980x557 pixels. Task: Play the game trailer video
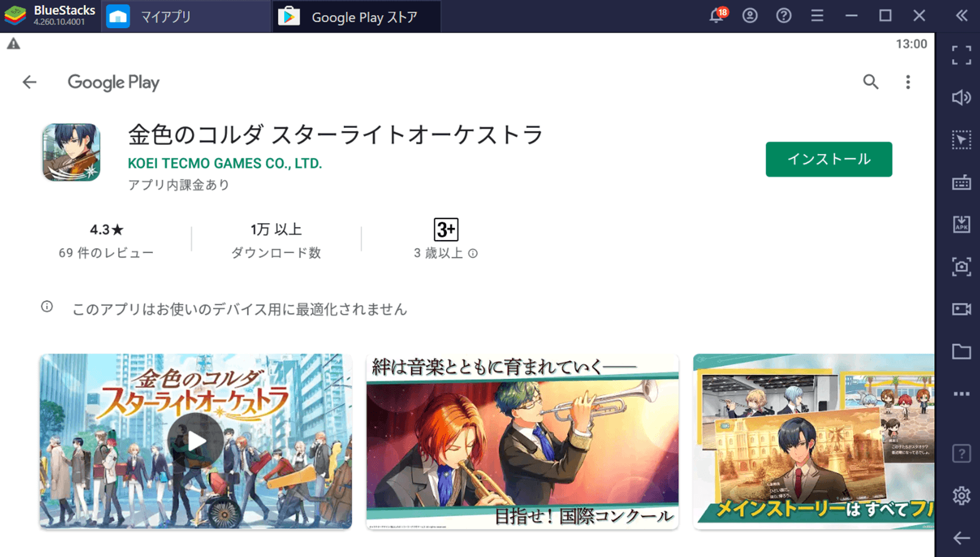196,441
